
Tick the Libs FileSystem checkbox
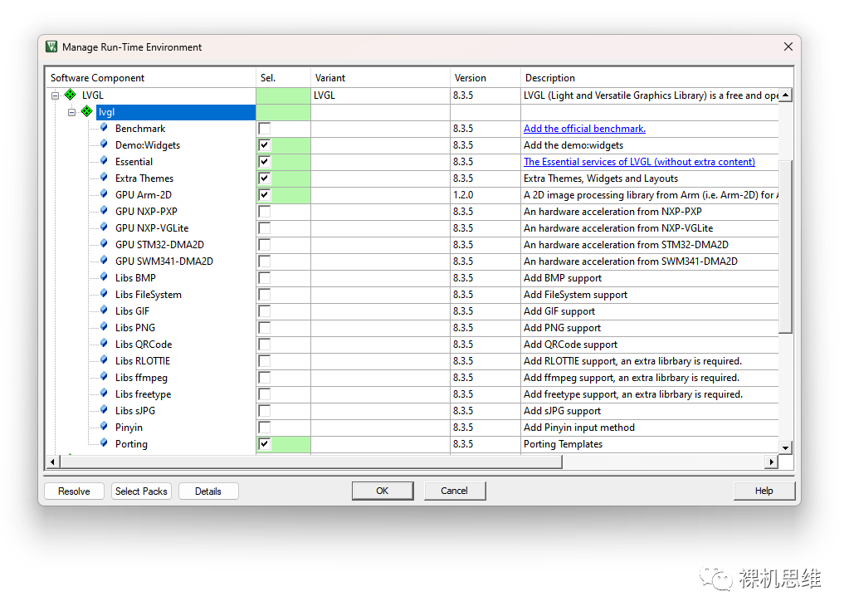point(264,295)
